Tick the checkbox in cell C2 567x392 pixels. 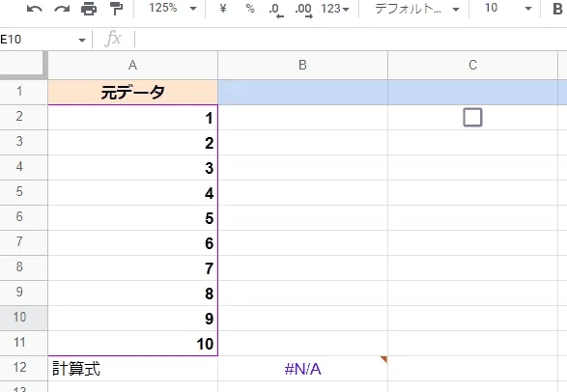click(x=472, y=118)
